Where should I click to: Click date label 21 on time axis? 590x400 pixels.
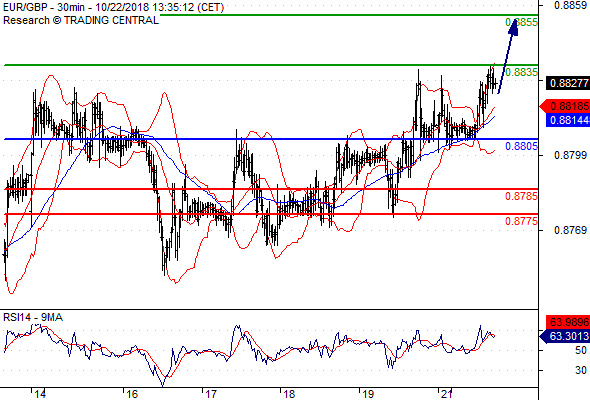tap(447, 394)
